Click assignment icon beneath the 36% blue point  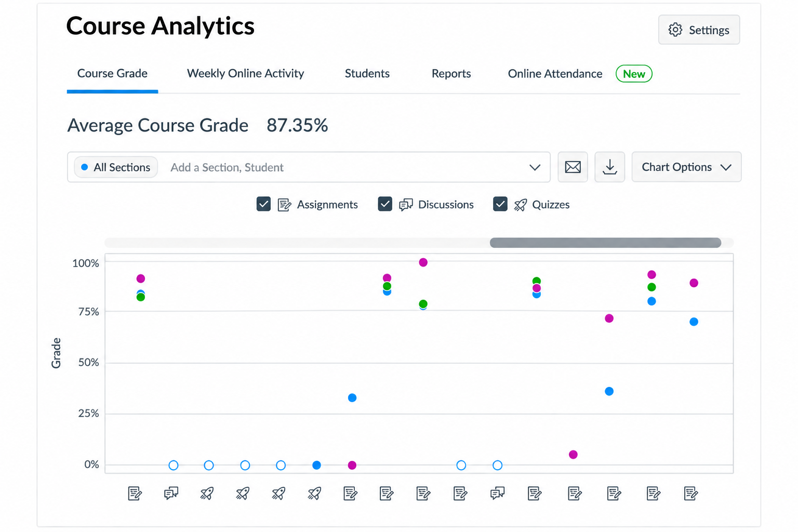pos(614,493)
